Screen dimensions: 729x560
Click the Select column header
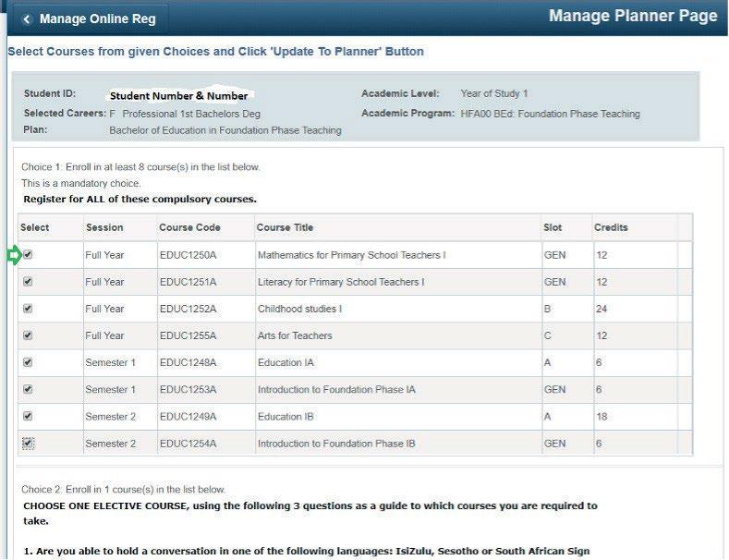pyautogui.click(x=35, y=227)
